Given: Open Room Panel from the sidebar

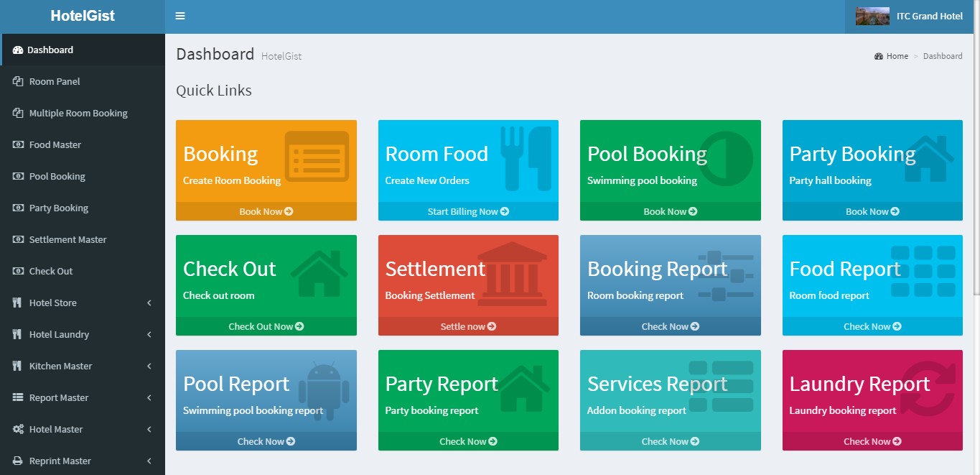Looking at the screenshot, I should tap(55, 82).
